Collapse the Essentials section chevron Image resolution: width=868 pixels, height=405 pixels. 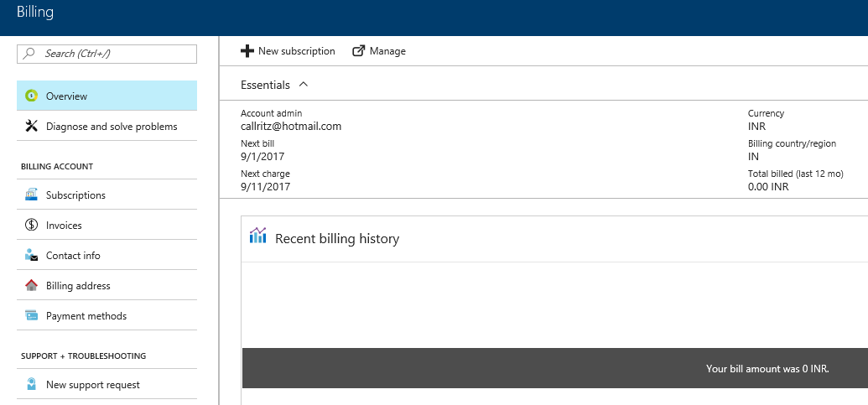tap(303, 85)
